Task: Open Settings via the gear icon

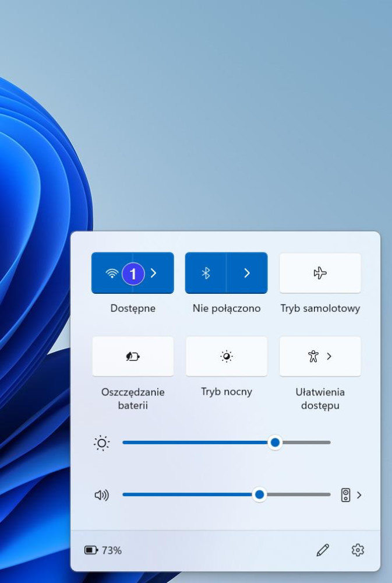Action: [358, 550]
